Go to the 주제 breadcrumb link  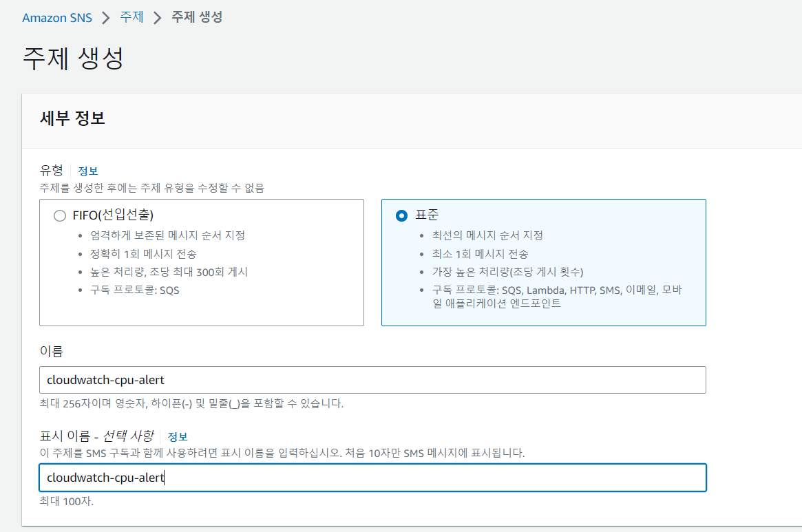coord(131,17)
